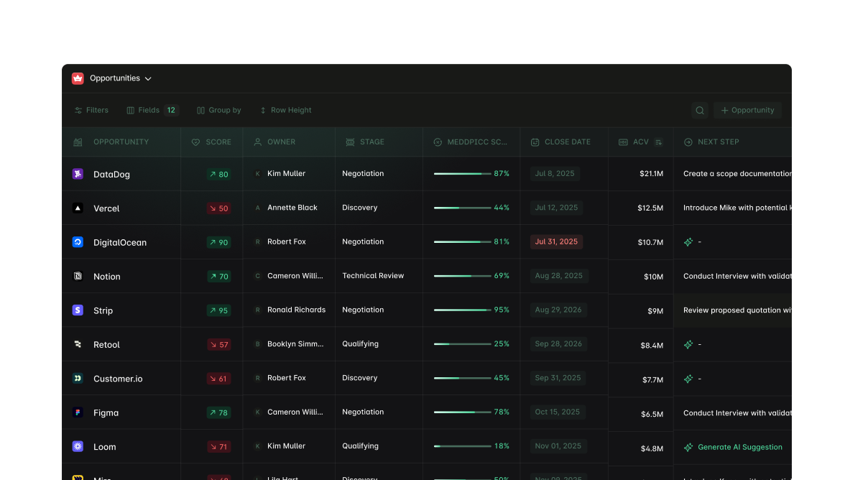Click the red Jul 31, 2025 close date chip
The height and width of the screenshot is (480, 868).
(x=555, y=241)
